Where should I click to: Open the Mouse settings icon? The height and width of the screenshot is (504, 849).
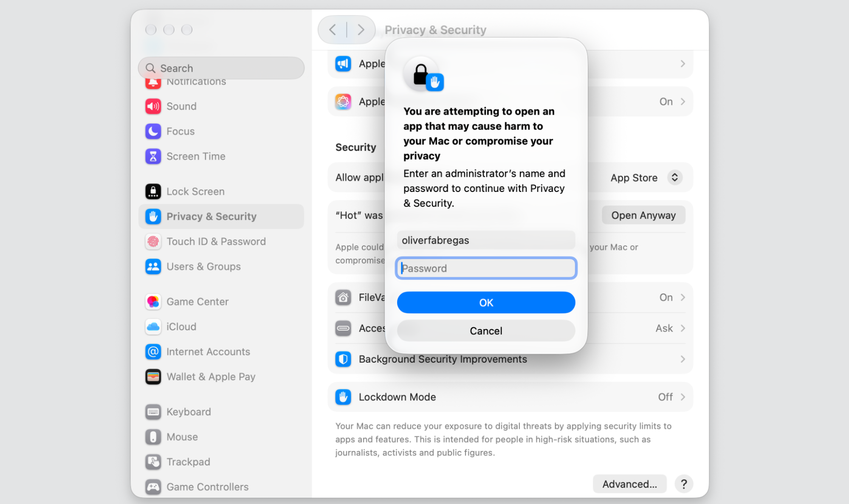153,437
